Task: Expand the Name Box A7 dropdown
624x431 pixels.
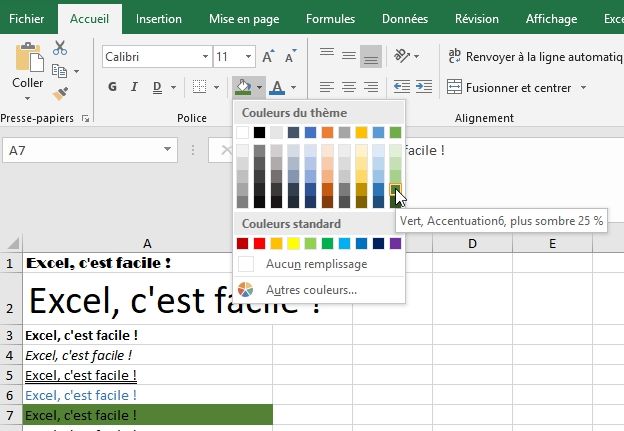Action: tap(168, 149)
